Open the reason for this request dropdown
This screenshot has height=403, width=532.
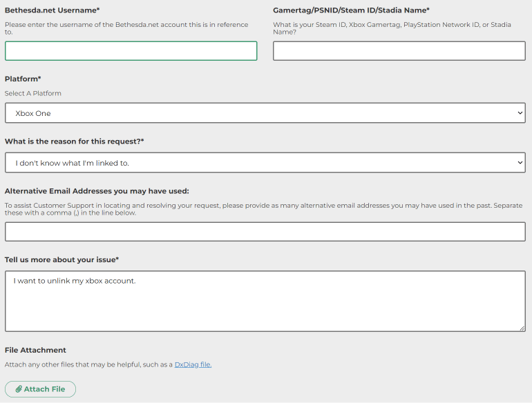(265, 162)
